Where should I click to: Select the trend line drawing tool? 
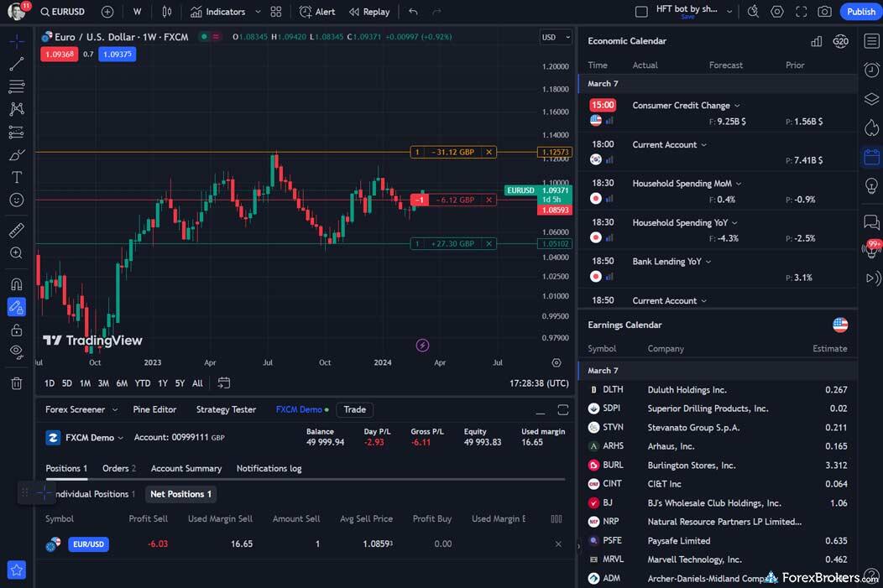coord(16,65)
